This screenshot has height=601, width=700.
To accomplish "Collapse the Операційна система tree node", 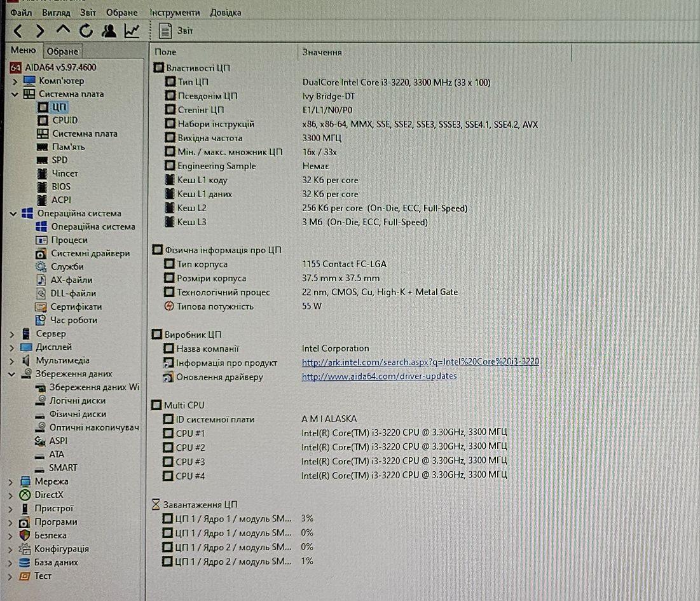I will [13, 214].
